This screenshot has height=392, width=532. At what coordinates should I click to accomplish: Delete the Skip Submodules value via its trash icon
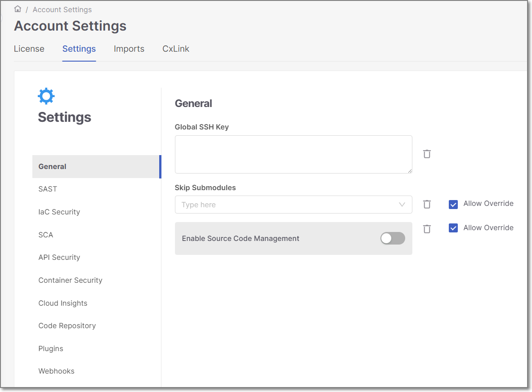pyautogui.click(x=426, y=204)
